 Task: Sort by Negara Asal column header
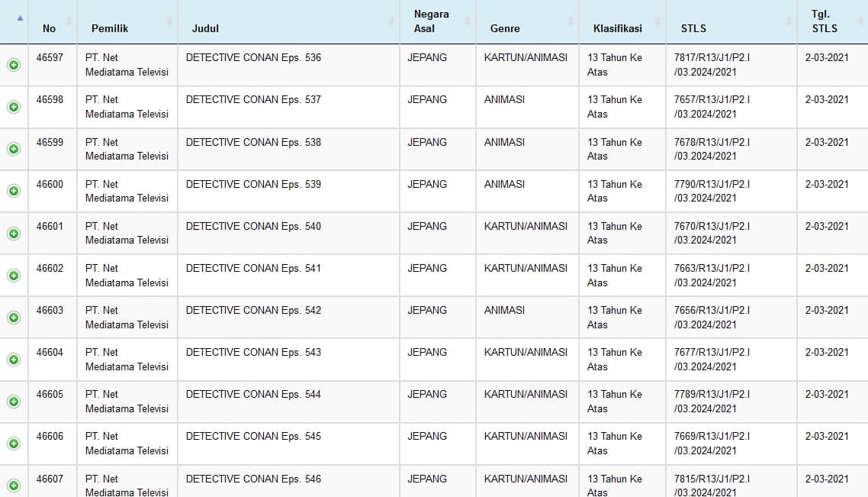[x=431, y=21]
